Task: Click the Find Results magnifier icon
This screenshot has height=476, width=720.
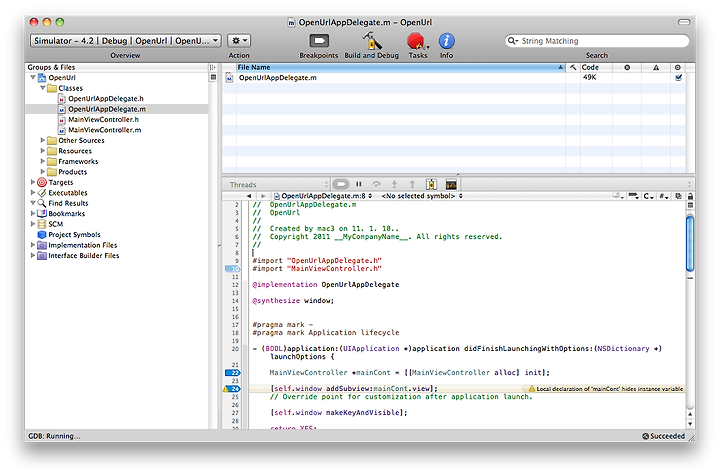Action: click(x=42, y=203)
